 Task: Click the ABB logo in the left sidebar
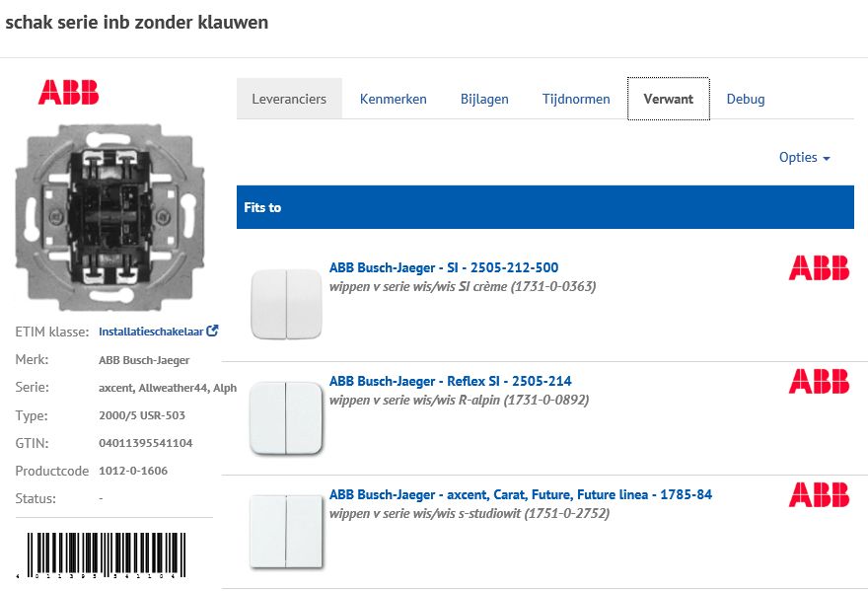tap(70, 92)
